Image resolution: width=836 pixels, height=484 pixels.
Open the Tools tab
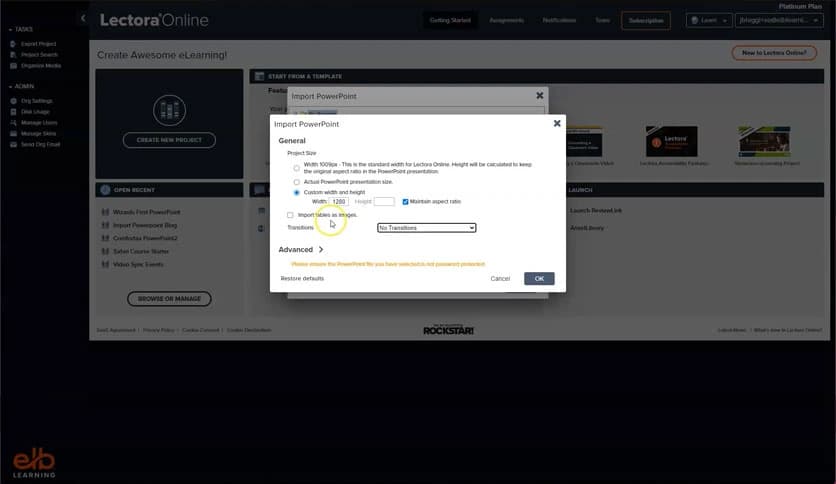[x=602, y=20]
